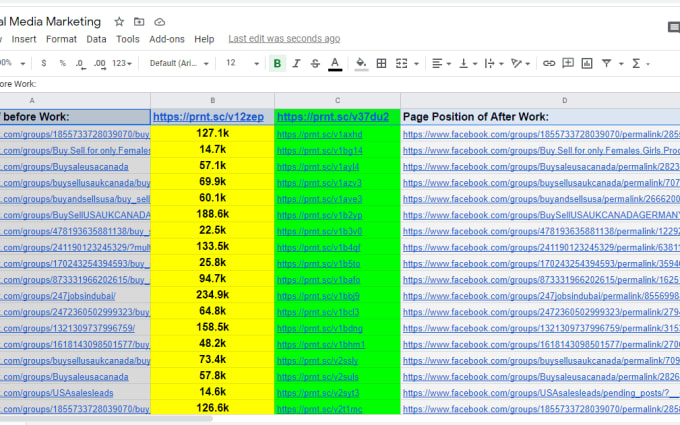680x425 pixels.
Task: Open borders options icon
Action: point(381,64)
